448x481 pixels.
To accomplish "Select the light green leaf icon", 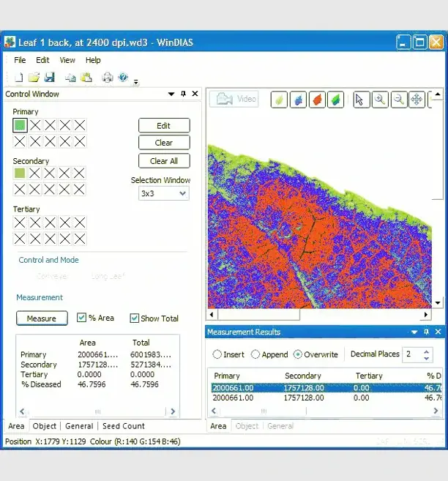I will coord(279,100).
